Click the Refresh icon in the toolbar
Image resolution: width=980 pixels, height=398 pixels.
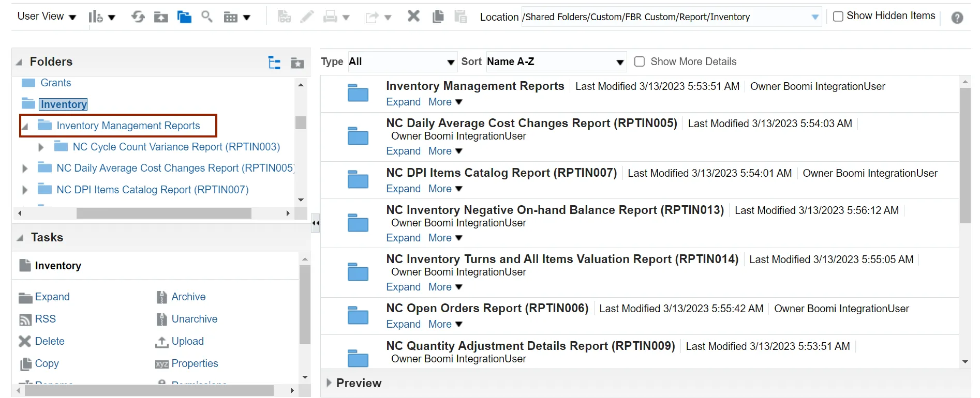138,17
